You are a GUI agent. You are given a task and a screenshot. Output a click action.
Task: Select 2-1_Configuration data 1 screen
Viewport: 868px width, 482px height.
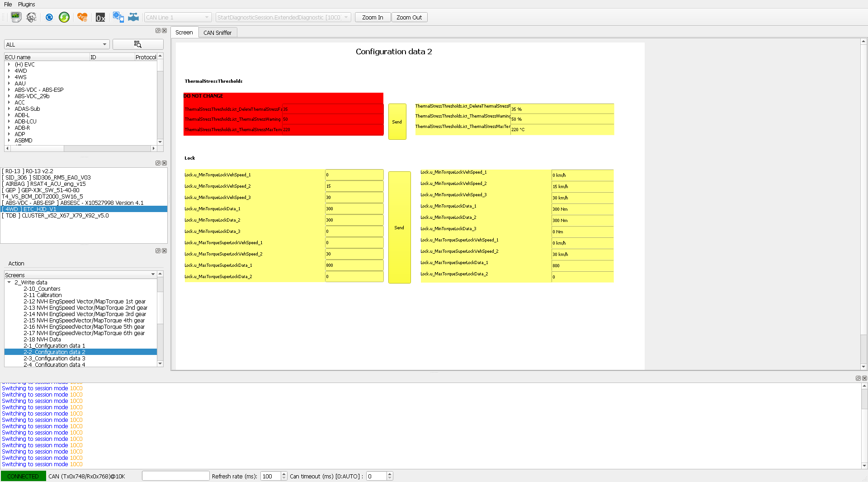coord(54,345)
